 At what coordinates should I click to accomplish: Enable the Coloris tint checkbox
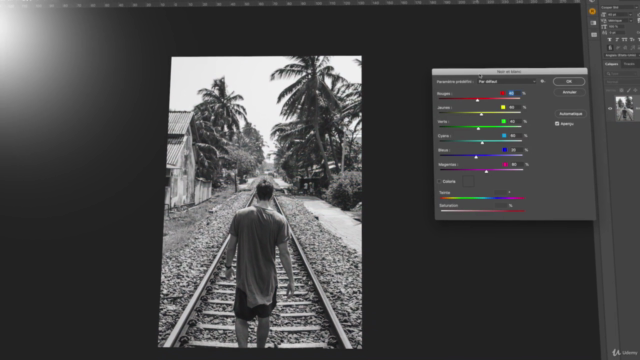[440, 181]
